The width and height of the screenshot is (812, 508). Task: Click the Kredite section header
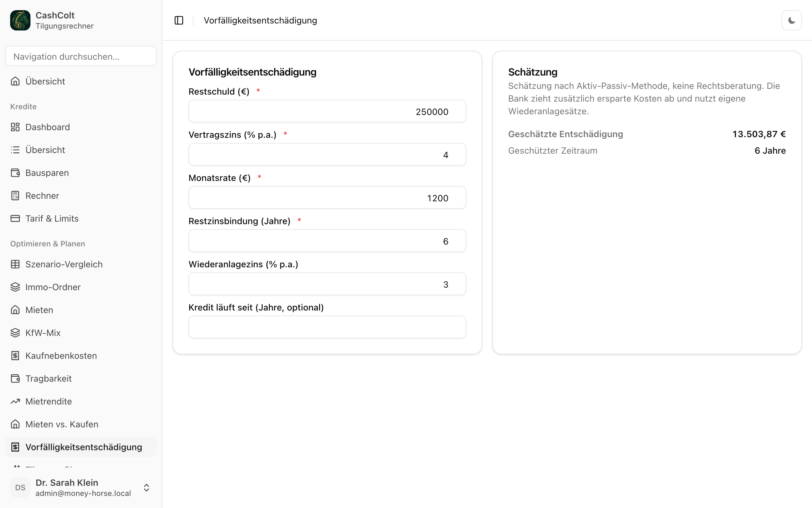(23, 106)
